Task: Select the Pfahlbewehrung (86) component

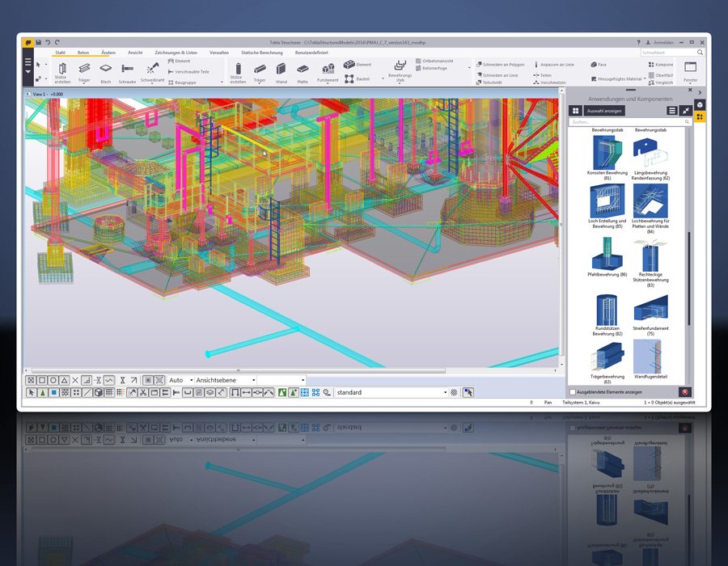Action: 607,256
